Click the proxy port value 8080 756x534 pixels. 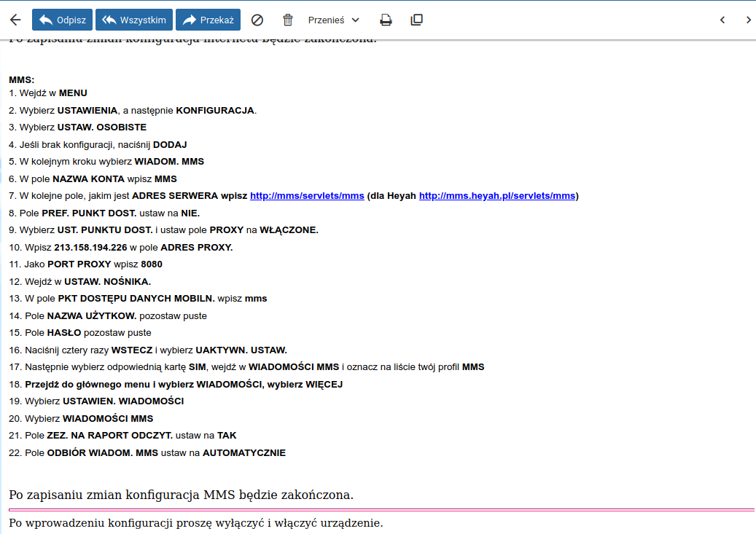click(x=152, y=264)
